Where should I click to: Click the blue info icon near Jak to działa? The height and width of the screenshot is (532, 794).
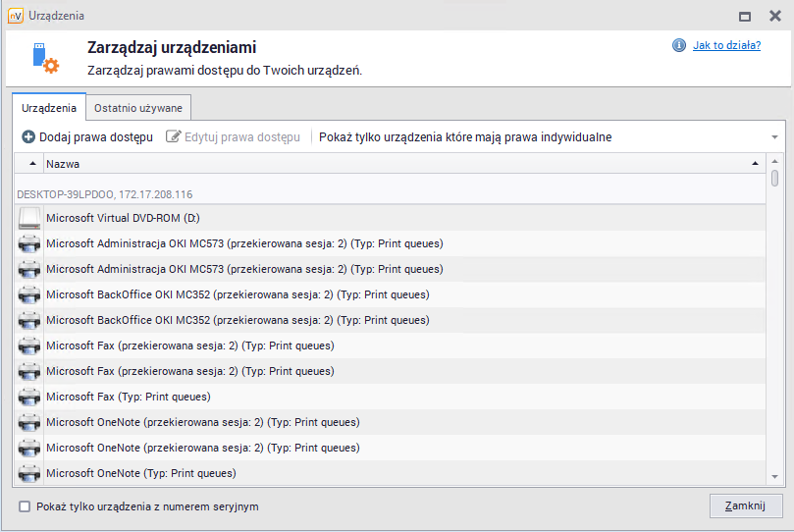(678, 45)
